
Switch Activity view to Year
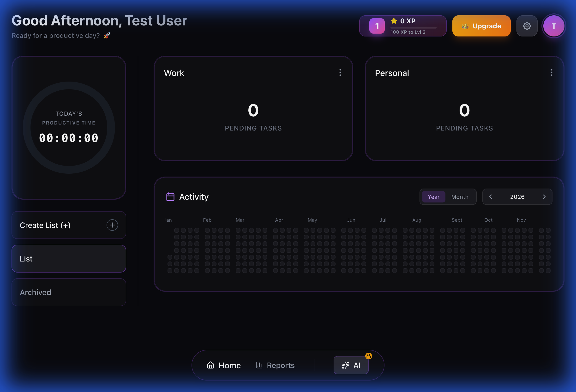pyautogui.click(x=433, y=197)
